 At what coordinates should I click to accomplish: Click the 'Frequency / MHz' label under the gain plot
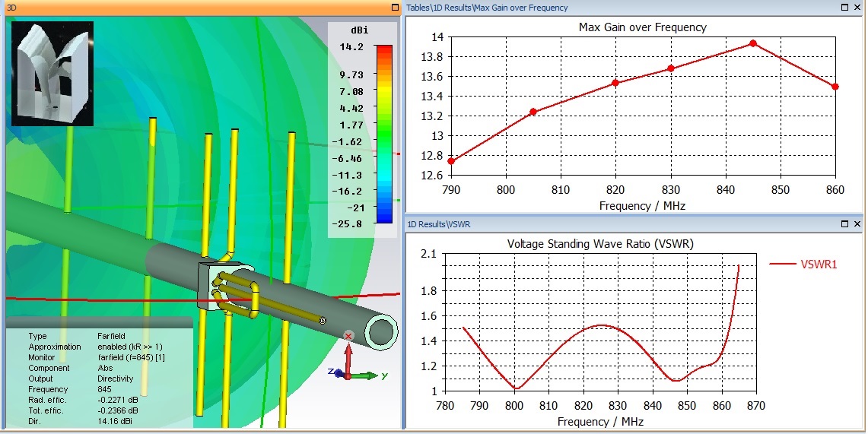click(x=642, y=206)
